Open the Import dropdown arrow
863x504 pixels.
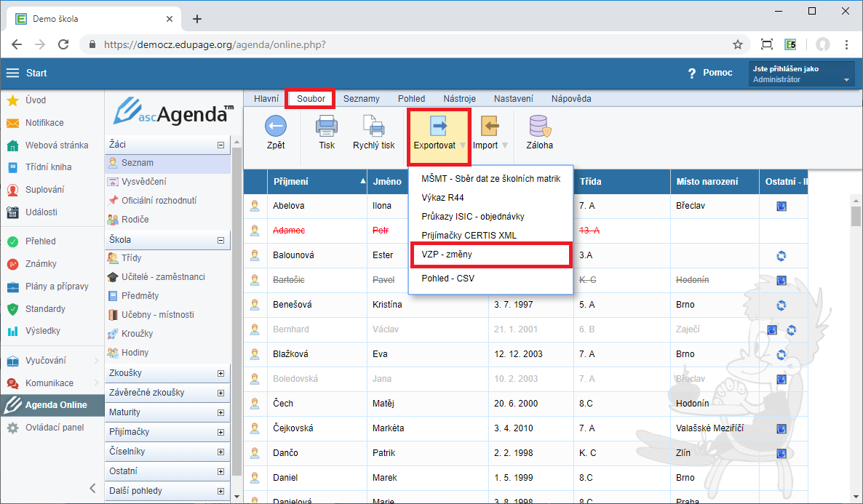[x=505, y=145]
